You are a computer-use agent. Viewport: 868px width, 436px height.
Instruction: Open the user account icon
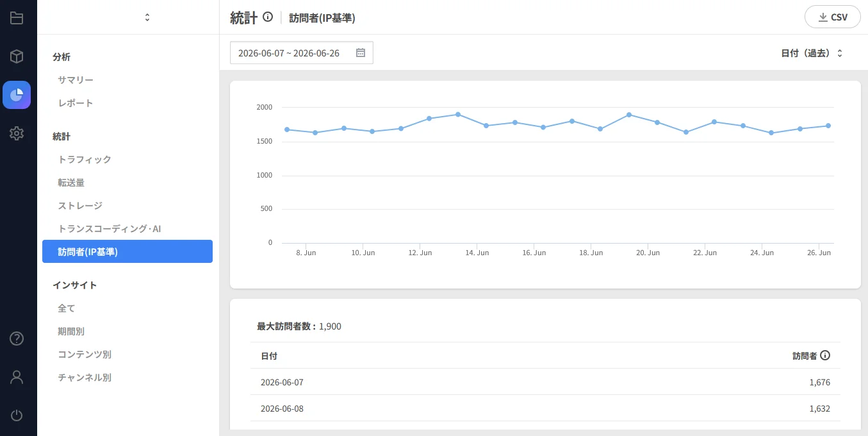coord(17,377)
